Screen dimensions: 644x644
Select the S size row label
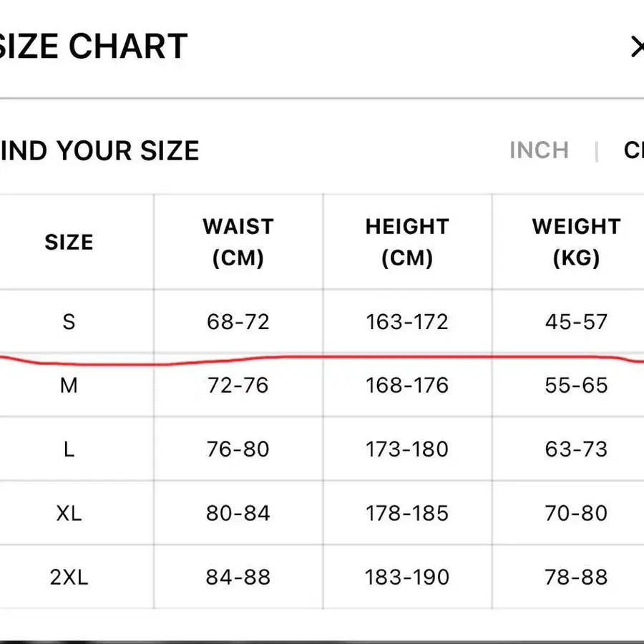coord(69,322)
